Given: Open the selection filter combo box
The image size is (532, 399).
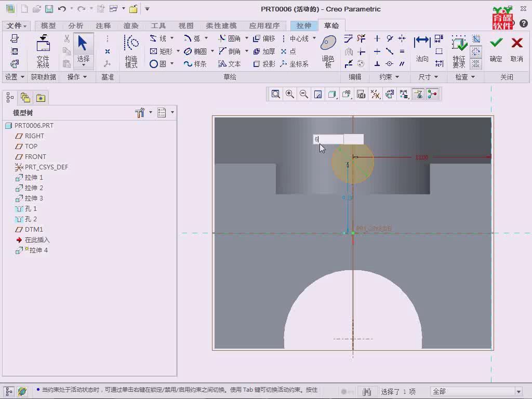Looking at the screenshot, I should pos(476,391).
